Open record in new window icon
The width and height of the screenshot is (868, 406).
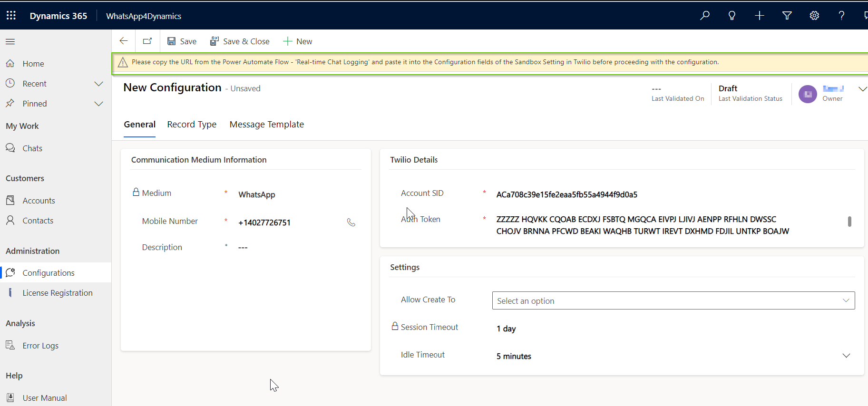147,41
